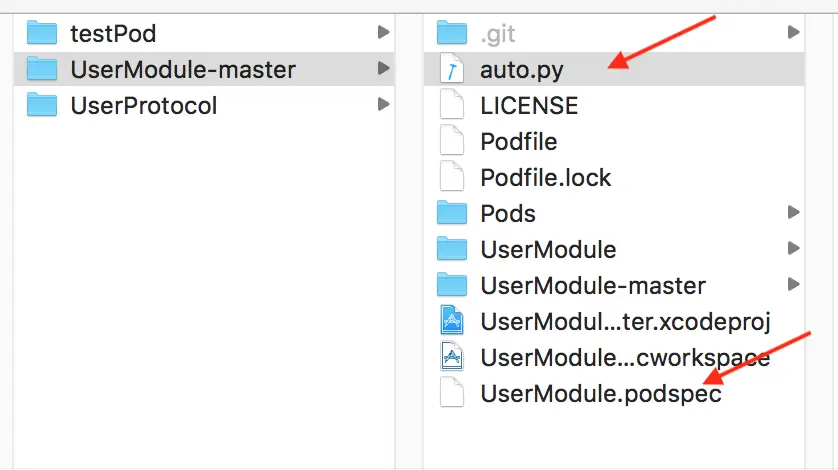The image size is (838, 470).
Task: Expand the Pods folder arrow
Action: pyautogui.click(x=793, y=213)
